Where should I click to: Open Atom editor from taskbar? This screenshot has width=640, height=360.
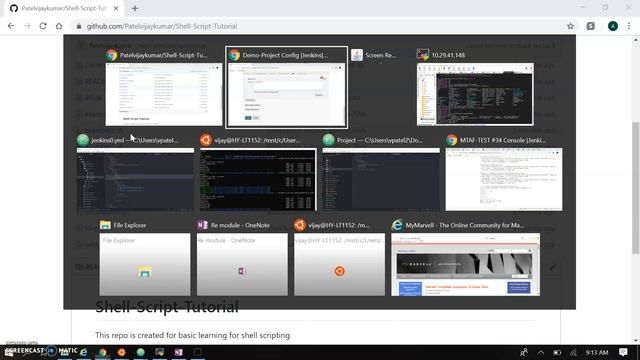click(140, 352)
